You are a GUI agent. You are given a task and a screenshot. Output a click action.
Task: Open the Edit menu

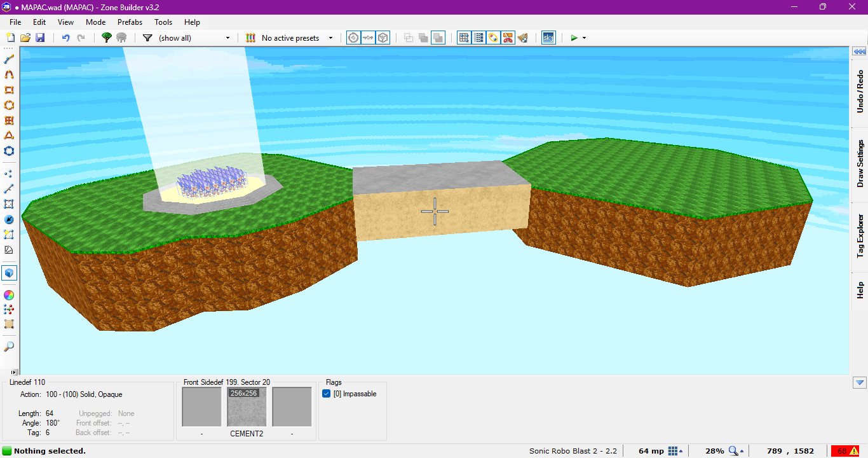[x=39, y=22]
